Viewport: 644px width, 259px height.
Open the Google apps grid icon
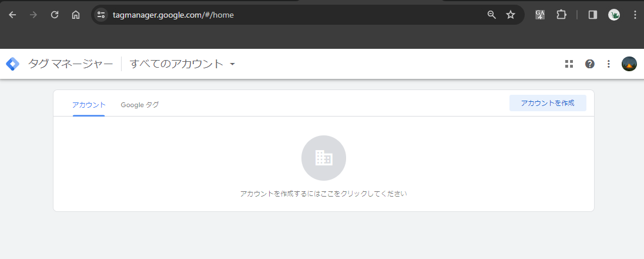569,64
